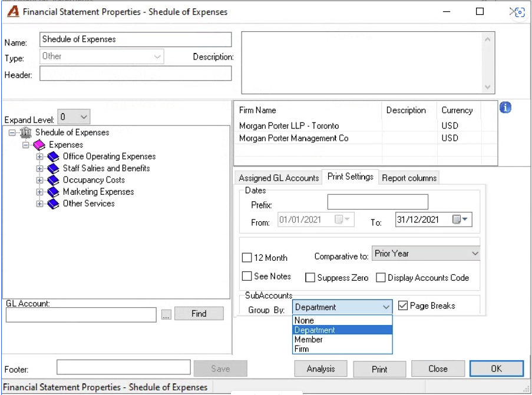Click the Marketing Expenses book icon

click(x=53, y=192)
